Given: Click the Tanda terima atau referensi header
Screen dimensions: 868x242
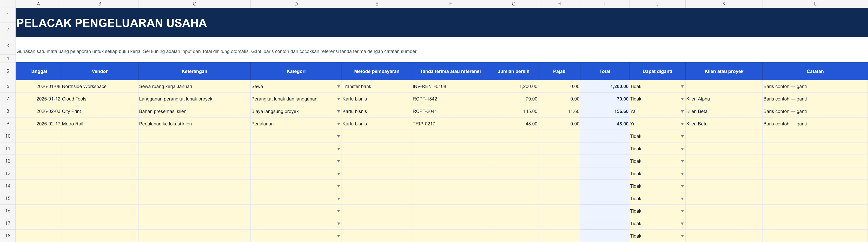Looking at the screenshot, I should tap(450, 71).
